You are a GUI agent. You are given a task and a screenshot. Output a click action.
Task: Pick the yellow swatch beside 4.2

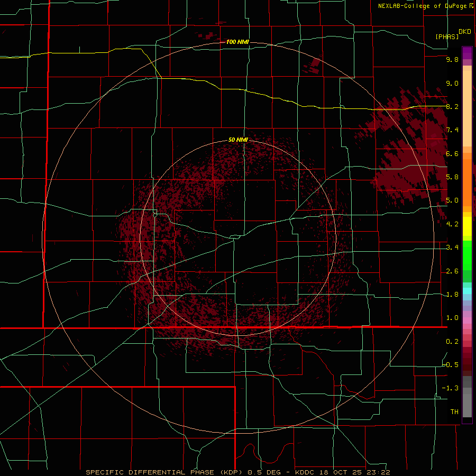pyautogui.click(x=467, y=226)
